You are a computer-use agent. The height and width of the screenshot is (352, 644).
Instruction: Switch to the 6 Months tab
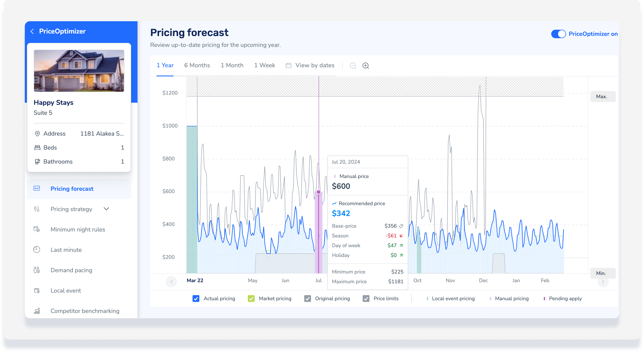coord(197,65)
